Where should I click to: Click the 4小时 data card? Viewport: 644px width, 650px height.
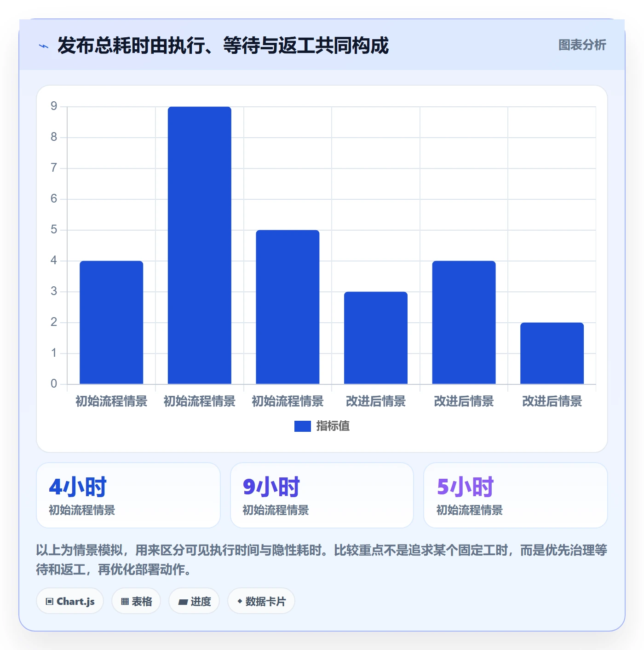(128, 495)
